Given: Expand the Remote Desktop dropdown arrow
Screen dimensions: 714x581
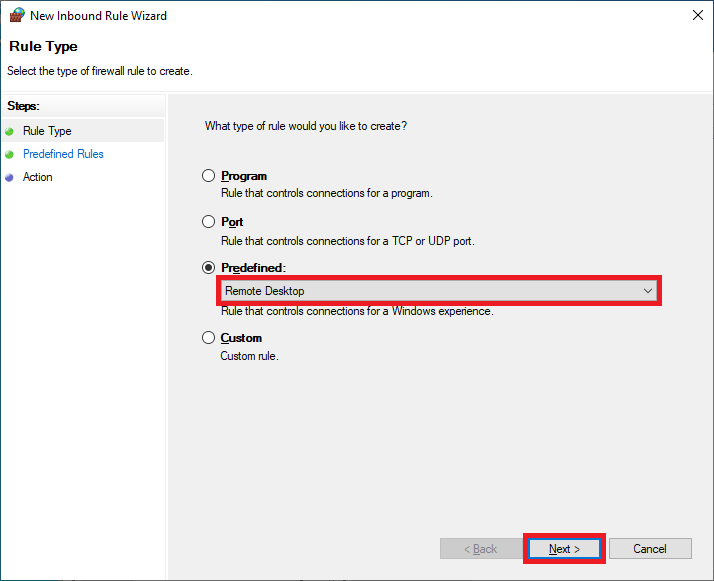Looking at the screenshot, I should pos(648,290).
